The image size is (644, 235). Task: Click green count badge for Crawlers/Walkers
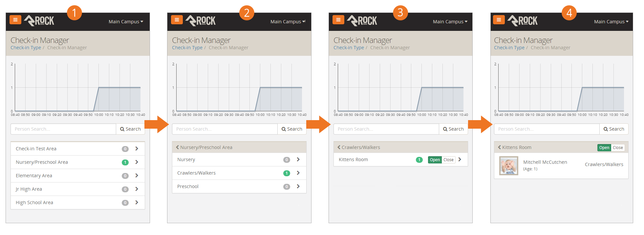[287, 173]
